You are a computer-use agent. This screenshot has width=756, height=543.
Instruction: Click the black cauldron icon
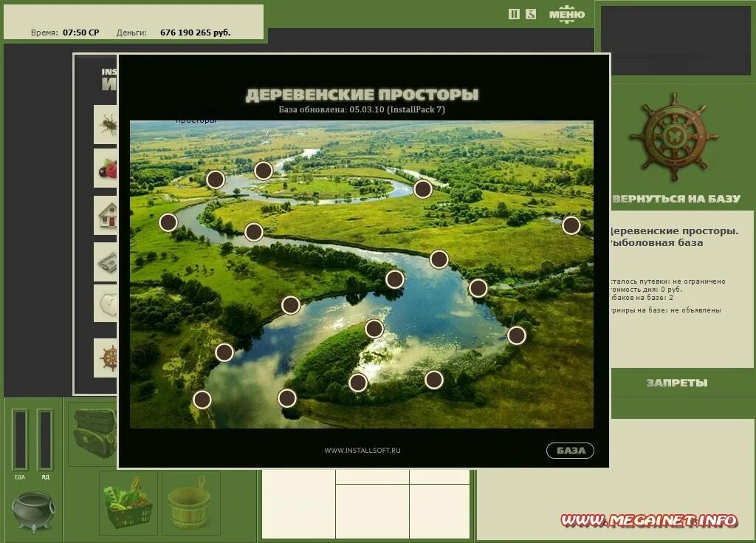pyautogui.click(x=33, y=512)
